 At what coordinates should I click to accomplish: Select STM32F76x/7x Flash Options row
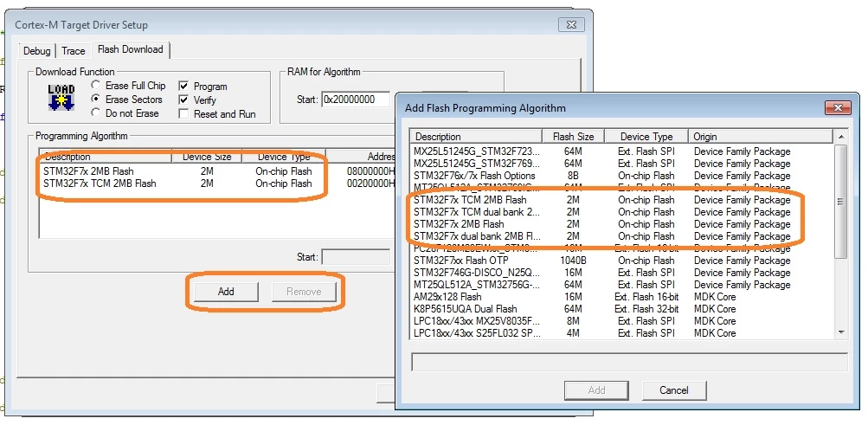621,176
